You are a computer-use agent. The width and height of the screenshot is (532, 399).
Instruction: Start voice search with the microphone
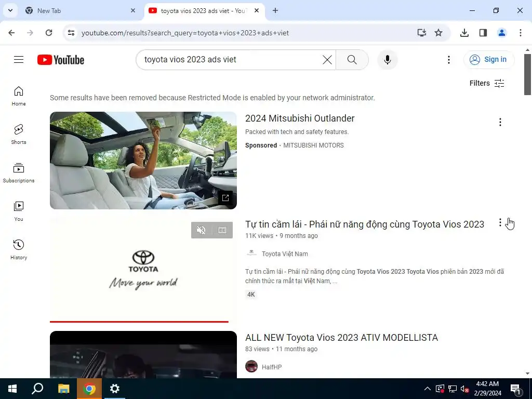pos(388,60)
